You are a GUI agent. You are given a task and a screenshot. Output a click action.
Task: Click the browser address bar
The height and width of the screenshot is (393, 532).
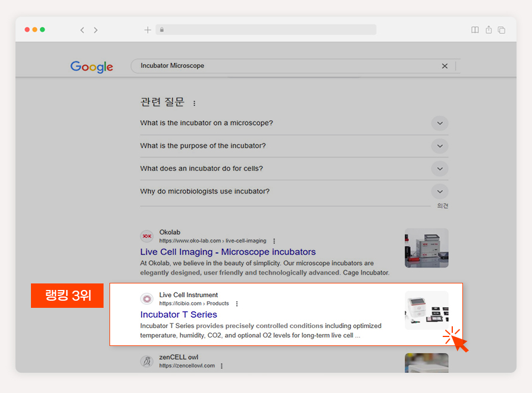266,30
